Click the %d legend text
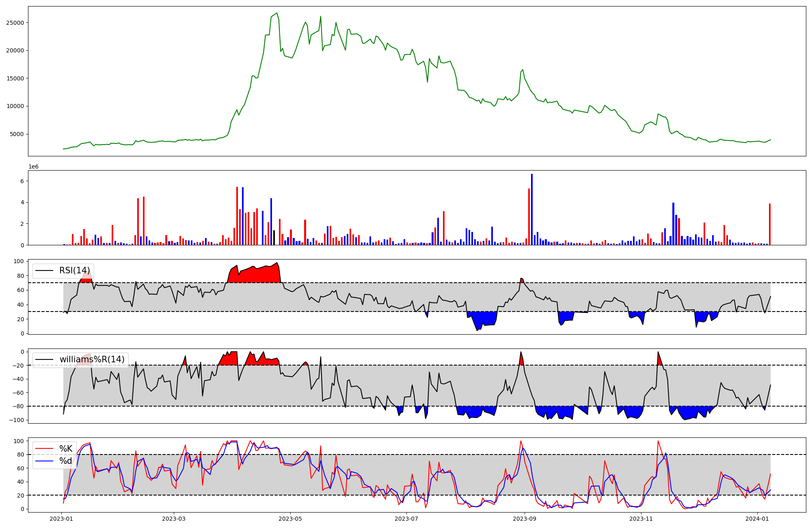Screen dimensions: 812x528 (x=66, y=461)
